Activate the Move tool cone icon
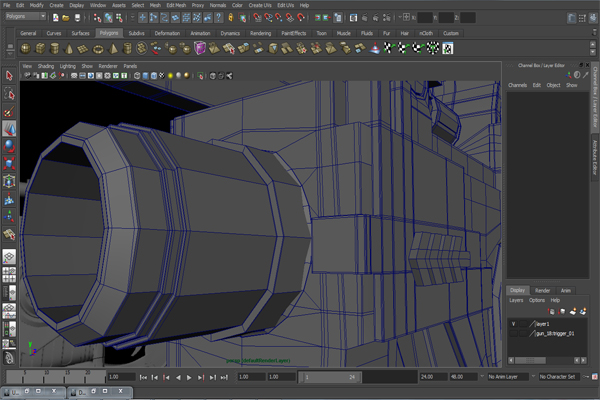600x400 pixels. point(9,129)
